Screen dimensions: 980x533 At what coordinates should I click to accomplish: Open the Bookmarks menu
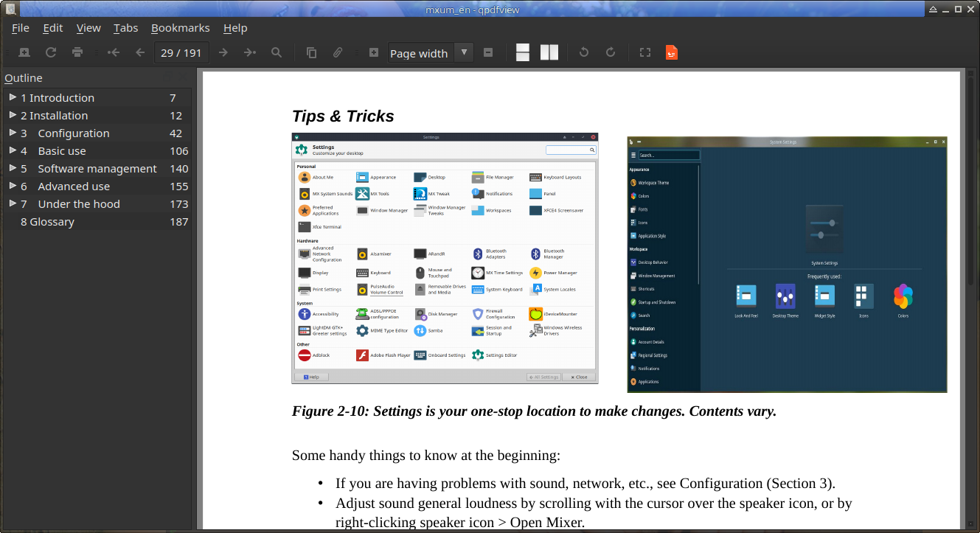181,28
